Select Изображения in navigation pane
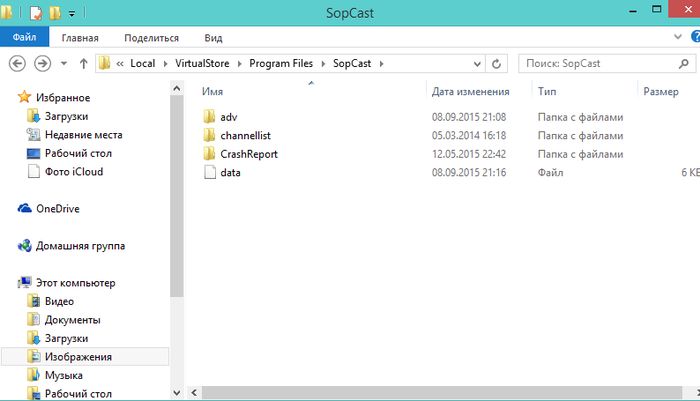Viewport: 700px width, 401px height. click(78, 357)
